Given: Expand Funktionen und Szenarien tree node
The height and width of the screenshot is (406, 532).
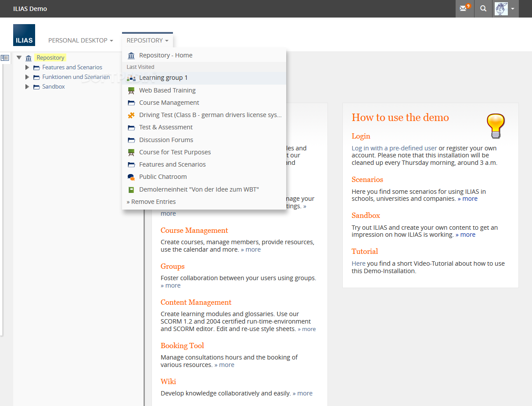Looking at the screenshot, I should pyautogui.click(x=27, y=77).
